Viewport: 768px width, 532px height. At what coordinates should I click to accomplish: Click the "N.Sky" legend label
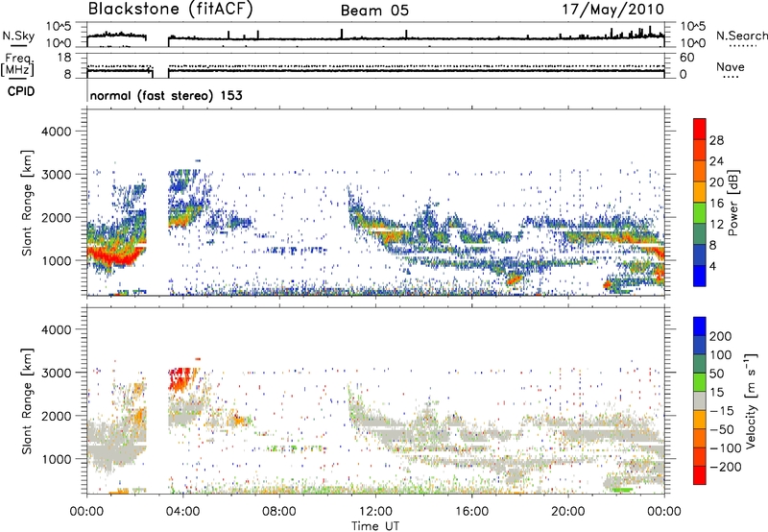(x=18, y=36)
